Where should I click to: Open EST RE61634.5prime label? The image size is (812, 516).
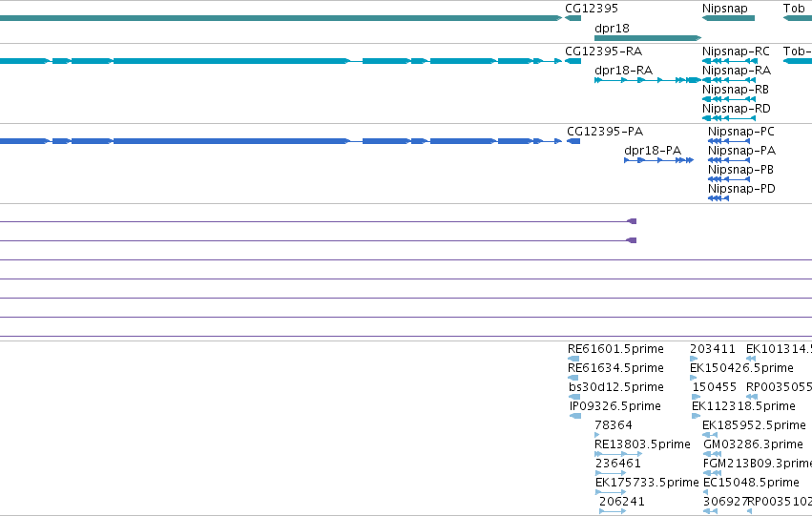(x=615, y=368)
